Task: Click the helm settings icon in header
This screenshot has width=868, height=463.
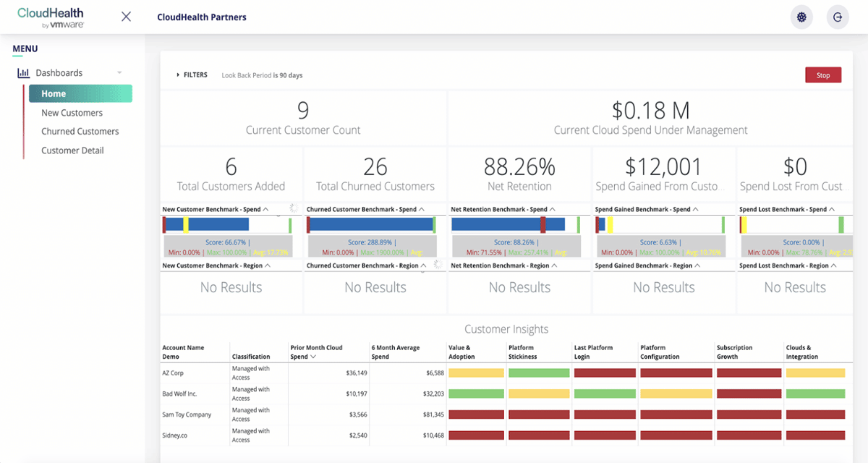Action: click(801, 17)
